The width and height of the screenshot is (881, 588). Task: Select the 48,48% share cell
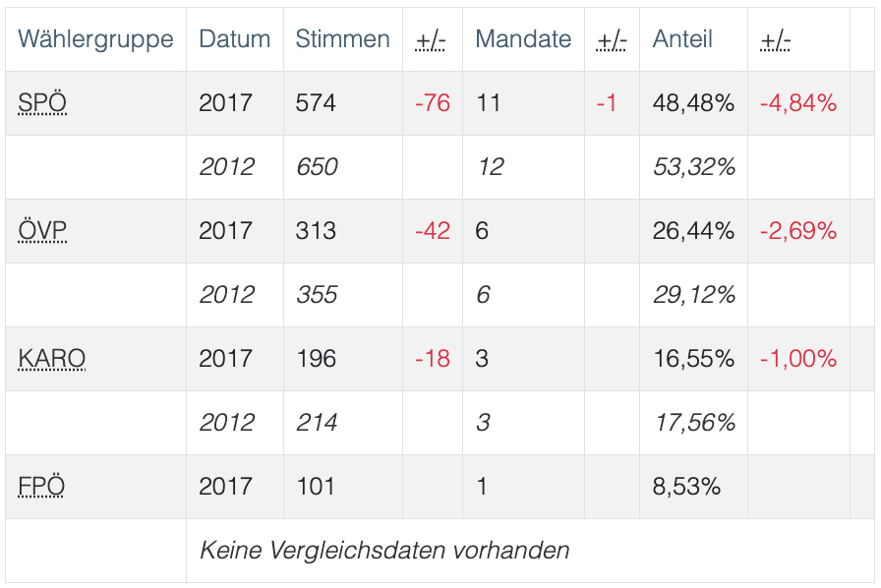[x=693, y=103]
